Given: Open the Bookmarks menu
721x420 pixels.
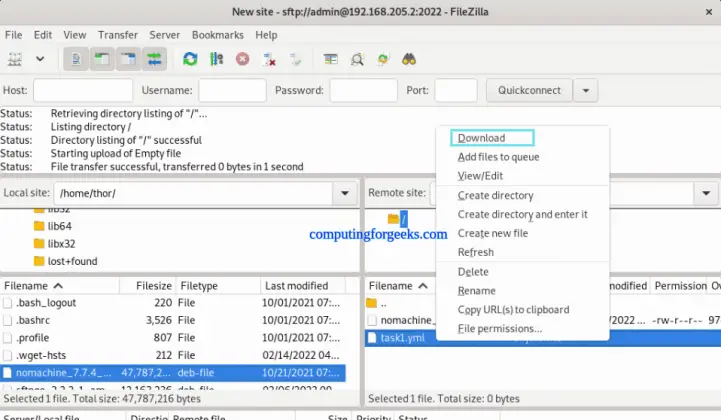Looking at the screenshot, I should [x=217, y=35].
